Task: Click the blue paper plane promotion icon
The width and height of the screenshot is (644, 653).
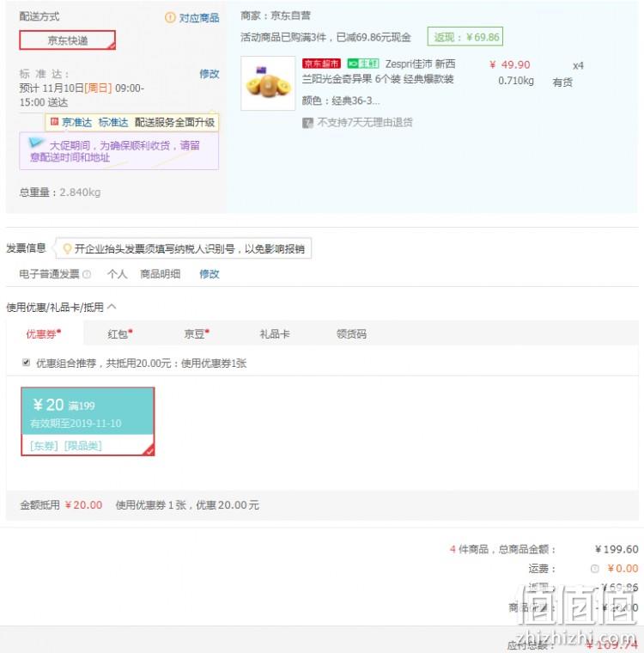Action: (x=36, y=143)
